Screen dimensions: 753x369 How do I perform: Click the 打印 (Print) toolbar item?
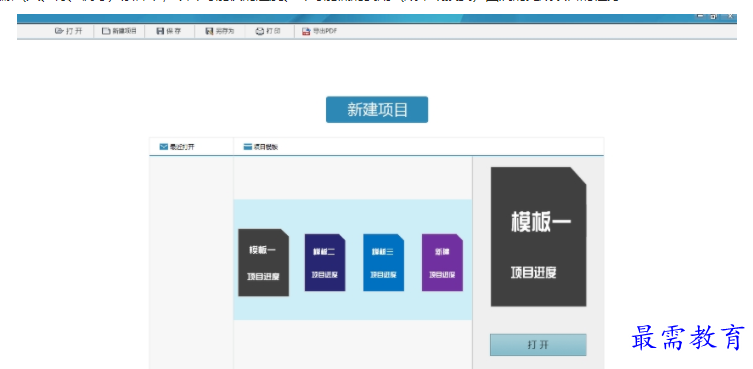coord(268,31)
